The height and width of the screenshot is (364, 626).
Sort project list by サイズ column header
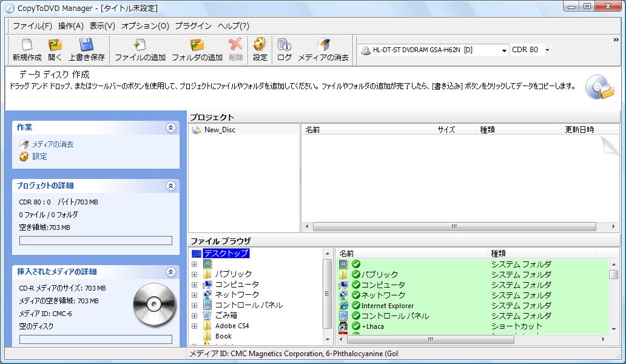(x=455, y=130)
